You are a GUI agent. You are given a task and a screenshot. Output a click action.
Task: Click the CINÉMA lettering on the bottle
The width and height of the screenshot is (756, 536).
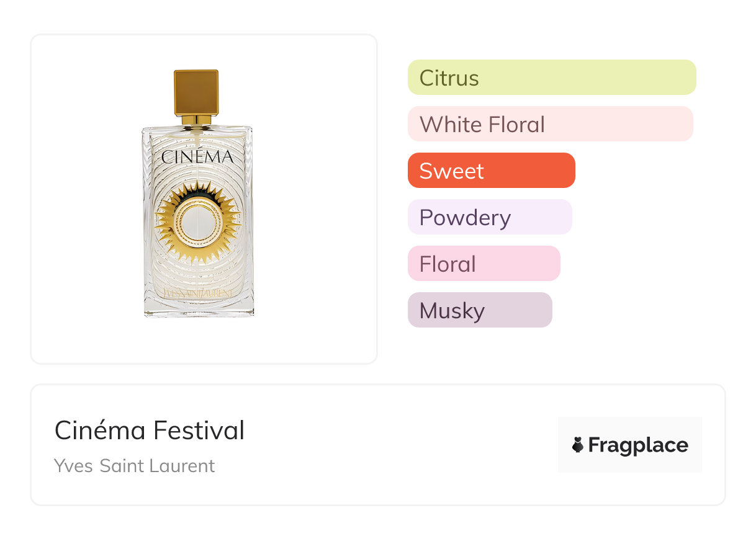coord(197,157)
